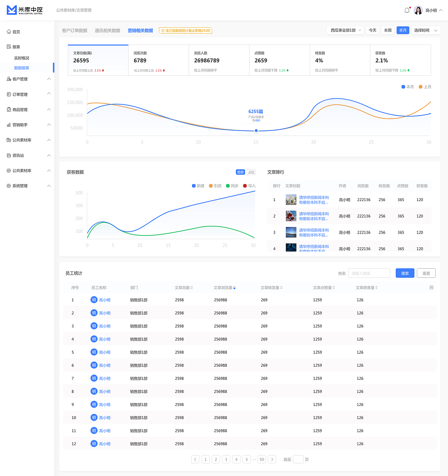Switch 获客数据 chart to 趋势 view

coord(240,172)
